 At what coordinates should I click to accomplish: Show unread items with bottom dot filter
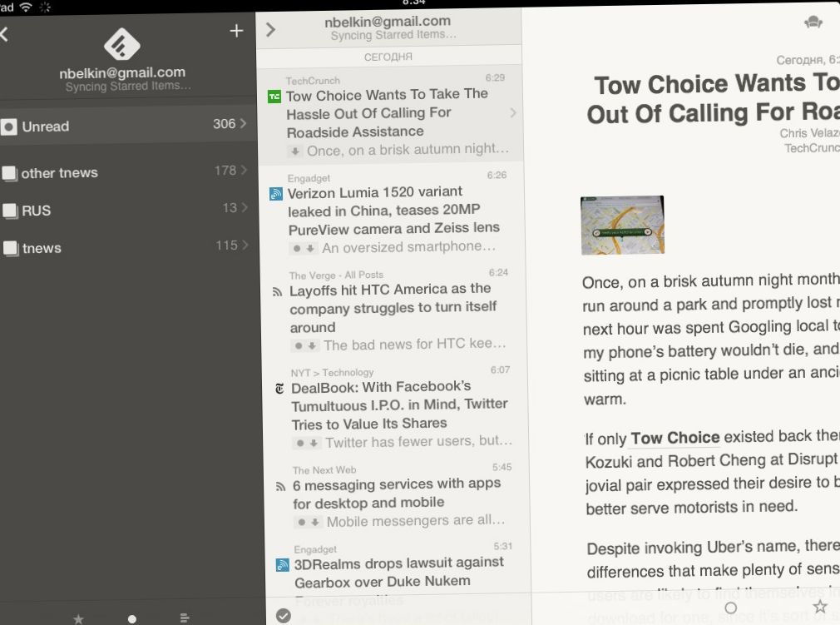point(131,619)
